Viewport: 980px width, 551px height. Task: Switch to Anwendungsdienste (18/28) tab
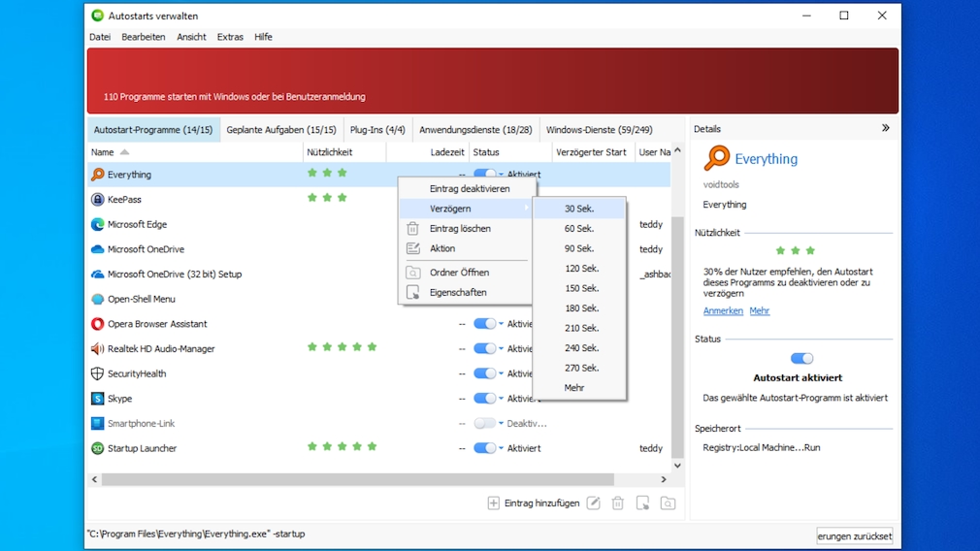[x=475, y=130]
